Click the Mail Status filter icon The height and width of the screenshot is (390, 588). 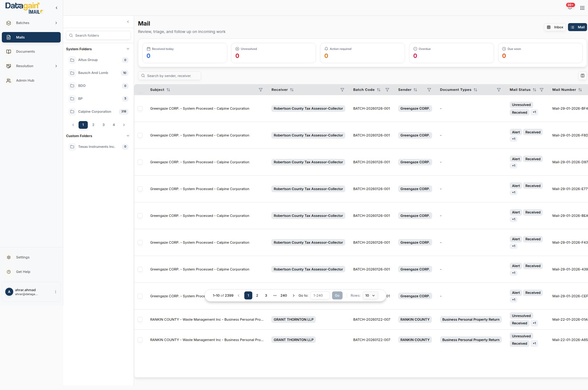pyautogui.click(x=541, y=90)
